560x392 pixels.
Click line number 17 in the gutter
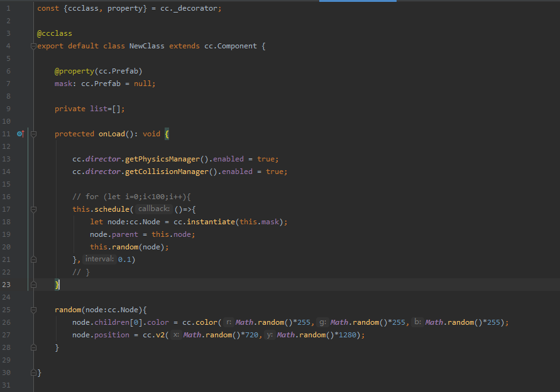coord(6,209)
